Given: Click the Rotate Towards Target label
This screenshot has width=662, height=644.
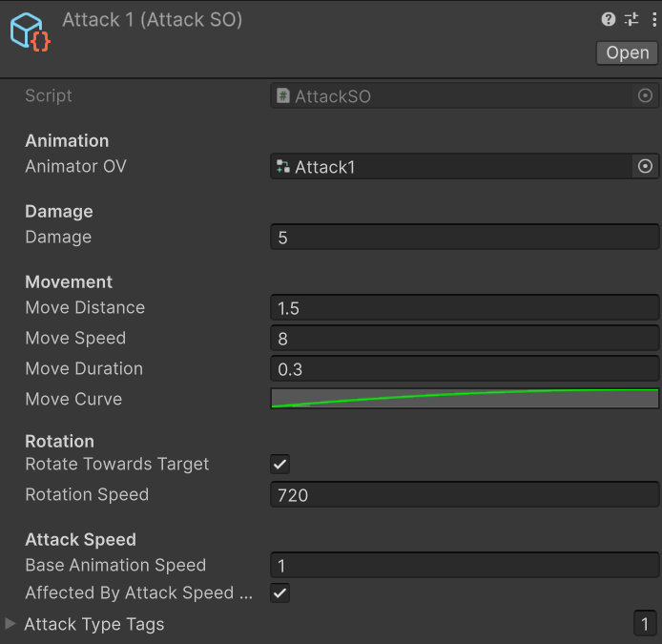Looking at the screenshot, I should click(x=117, y=464).
